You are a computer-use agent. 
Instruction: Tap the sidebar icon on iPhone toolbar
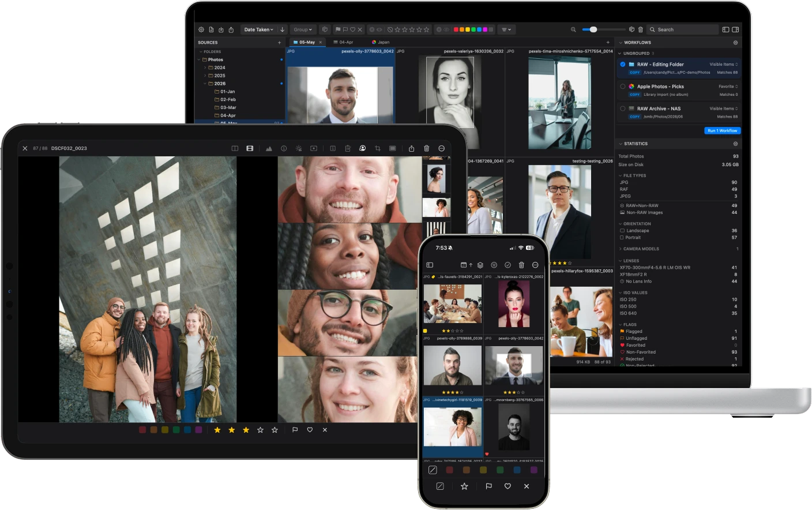click(430, 265)
